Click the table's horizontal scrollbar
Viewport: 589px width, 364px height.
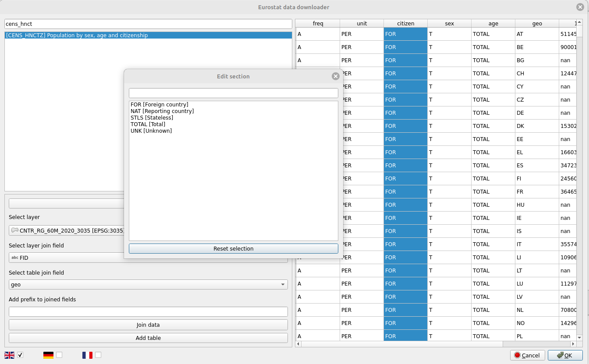point(436,344)
